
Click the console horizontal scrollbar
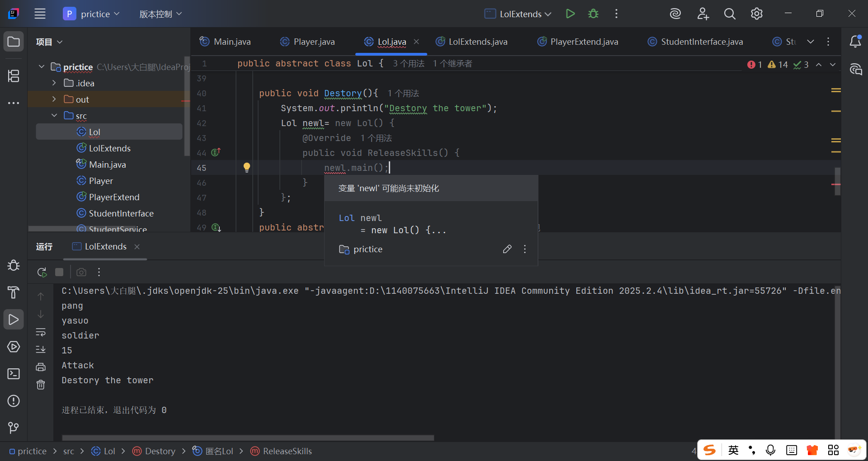248,437
